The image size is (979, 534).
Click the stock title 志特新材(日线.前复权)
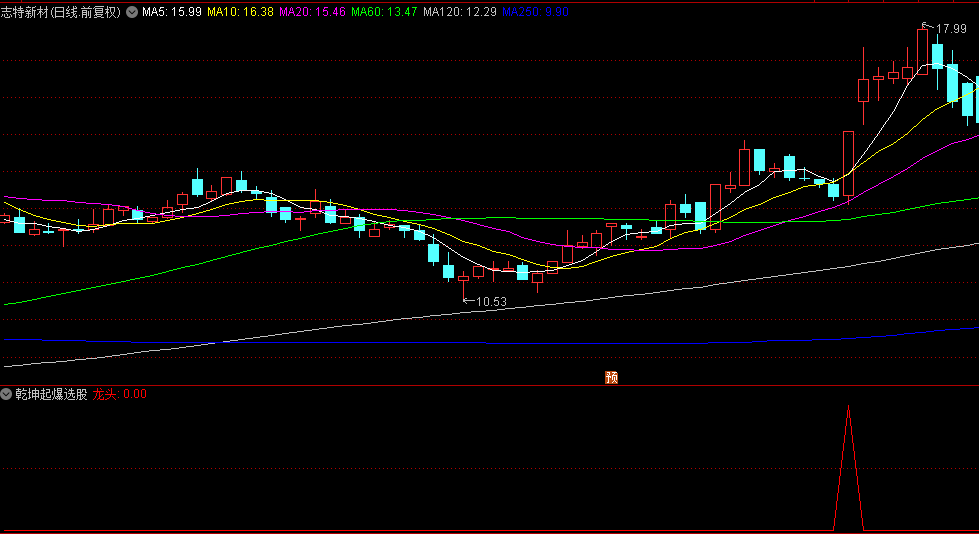coord(61,12)
